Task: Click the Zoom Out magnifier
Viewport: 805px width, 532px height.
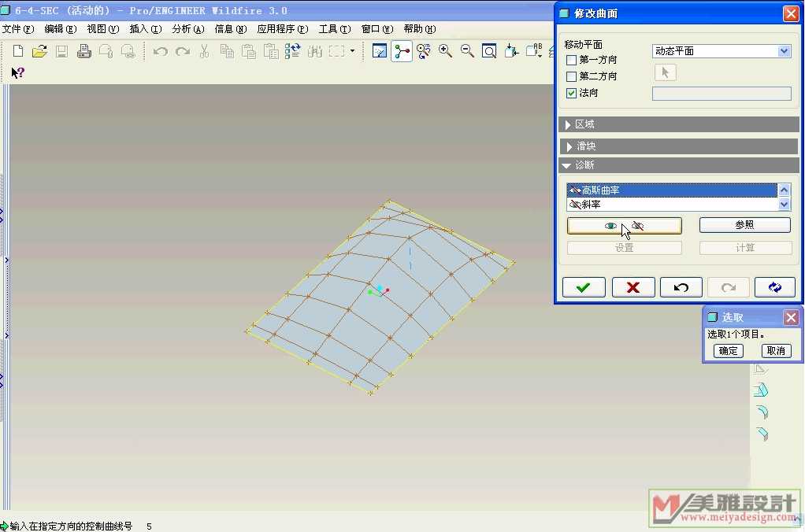Action: click(x=467, y=51)
